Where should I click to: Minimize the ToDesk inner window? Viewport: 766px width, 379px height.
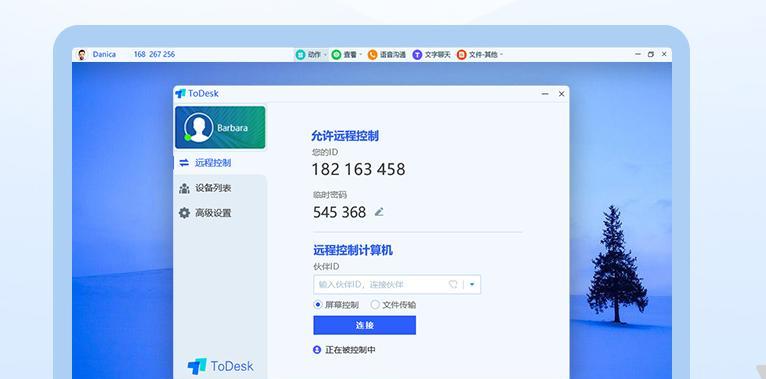[x=545, y=94]
